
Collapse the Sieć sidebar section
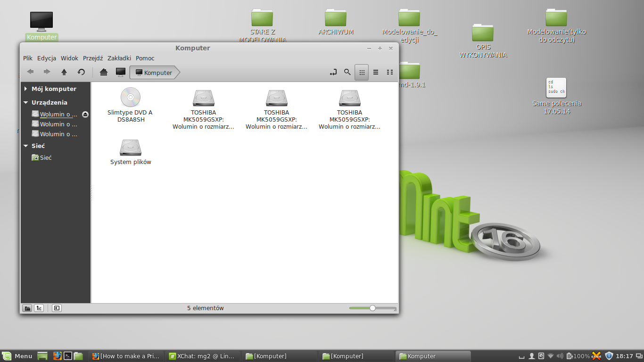pos(26,146)
